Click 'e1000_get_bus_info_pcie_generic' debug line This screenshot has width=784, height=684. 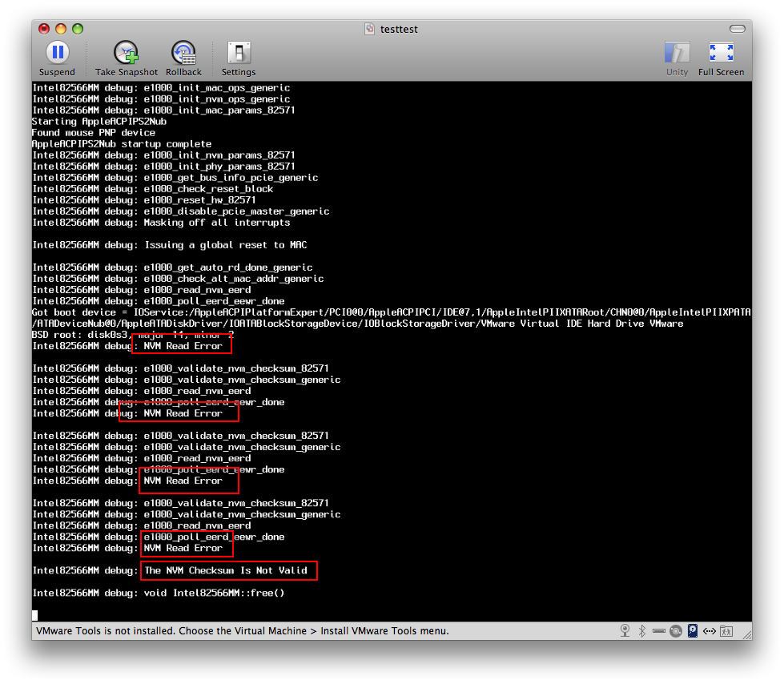(175, 178)
